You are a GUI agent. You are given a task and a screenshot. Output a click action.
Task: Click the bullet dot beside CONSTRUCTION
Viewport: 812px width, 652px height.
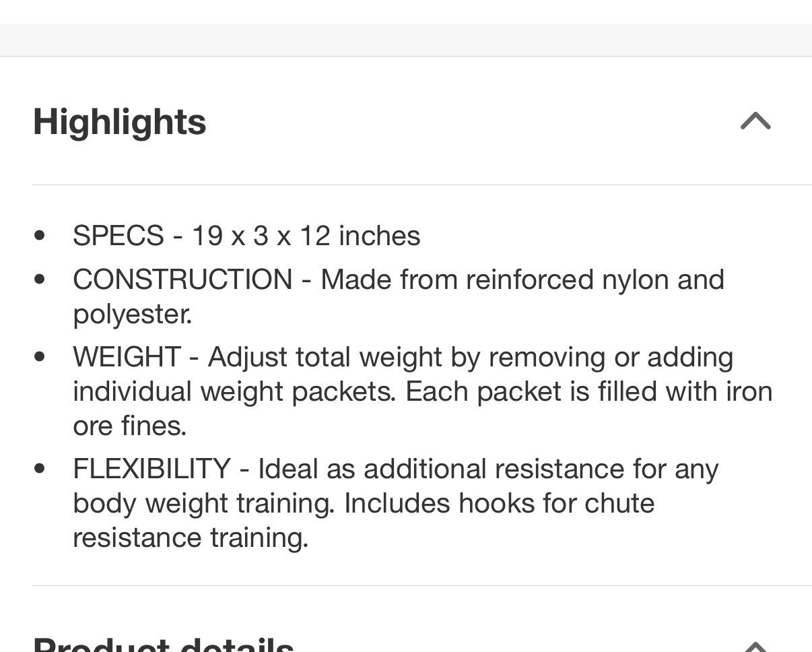pos(40,280)
